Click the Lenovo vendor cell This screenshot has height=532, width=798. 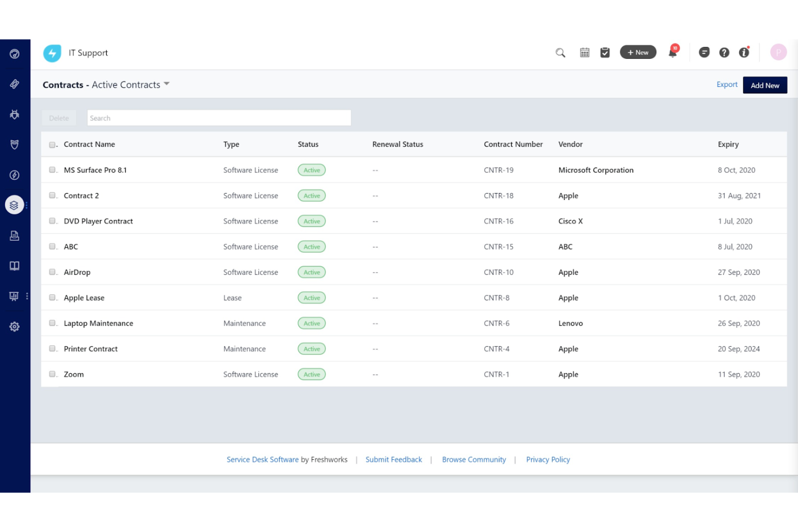pyautogui.click(x=570, y=323)
